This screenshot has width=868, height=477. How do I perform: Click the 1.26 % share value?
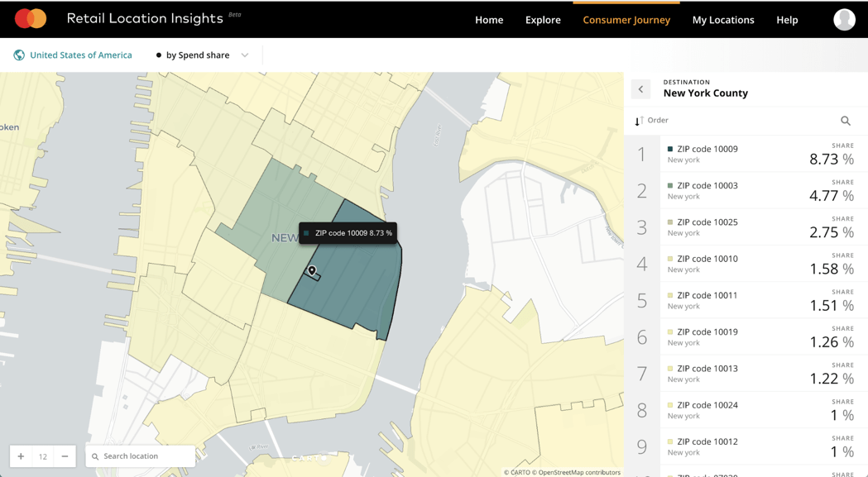832,342
